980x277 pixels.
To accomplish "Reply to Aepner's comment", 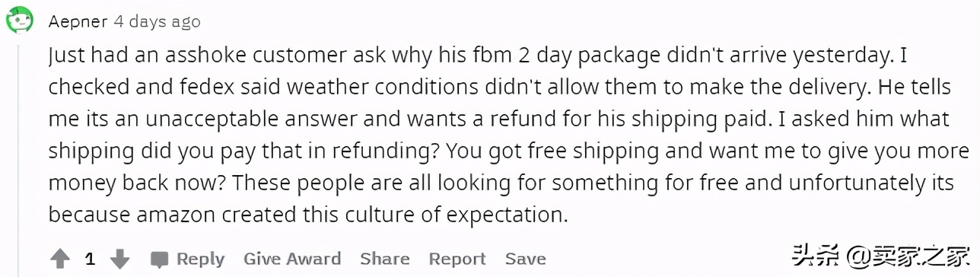I will [200, 259].
